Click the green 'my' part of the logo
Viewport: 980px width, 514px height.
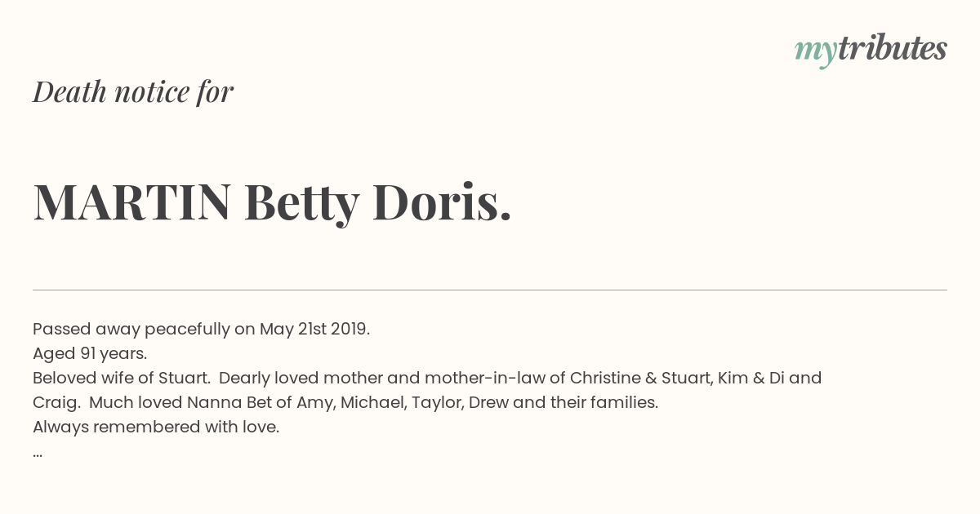816,52
